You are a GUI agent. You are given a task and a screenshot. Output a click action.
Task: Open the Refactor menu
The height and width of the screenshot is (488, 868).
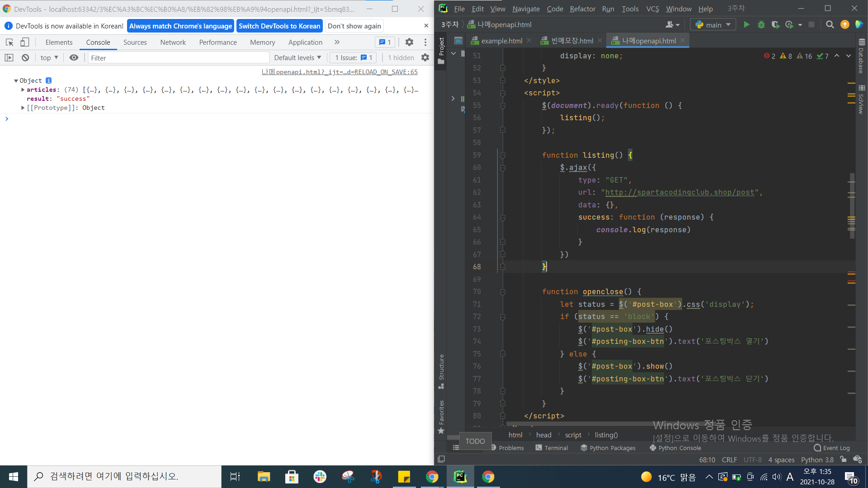point(582,9)
